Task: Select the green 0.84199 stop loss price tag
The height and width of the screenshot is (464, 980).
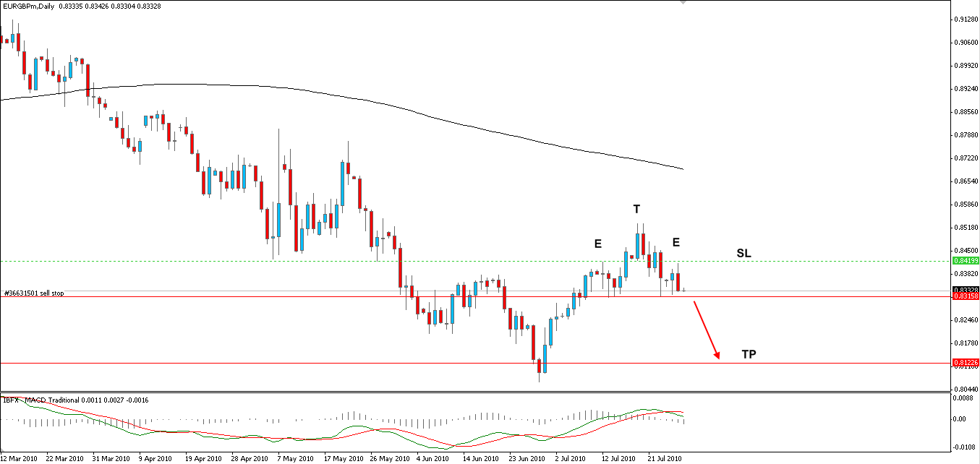Action: click(x=966, y=260)
